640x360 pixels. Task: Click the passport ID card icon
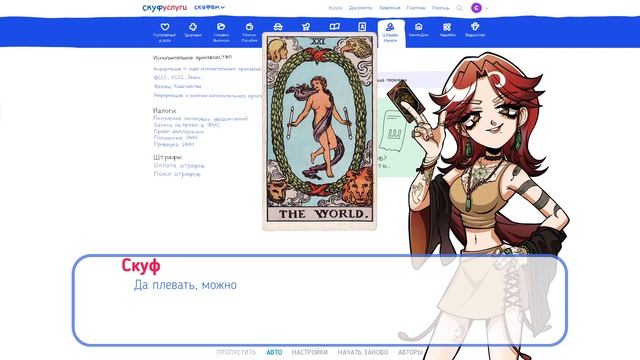pyautogui.click(x=362, y=27)
